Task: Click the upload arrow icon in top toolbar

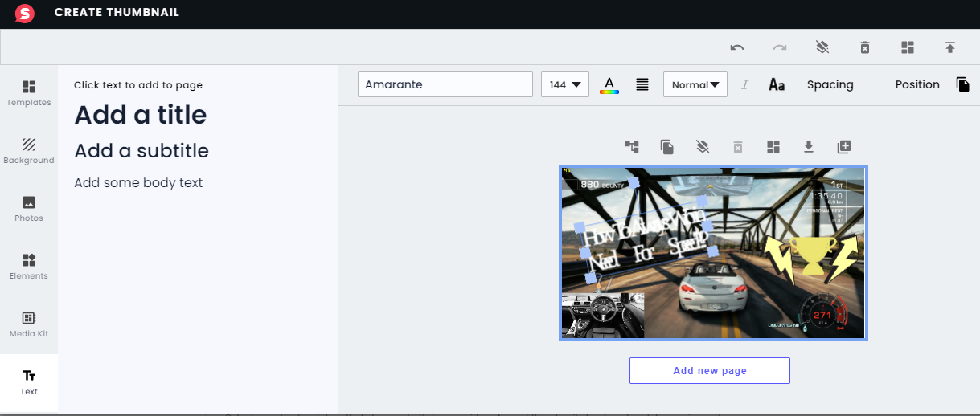Action: [x=950, y=47]
